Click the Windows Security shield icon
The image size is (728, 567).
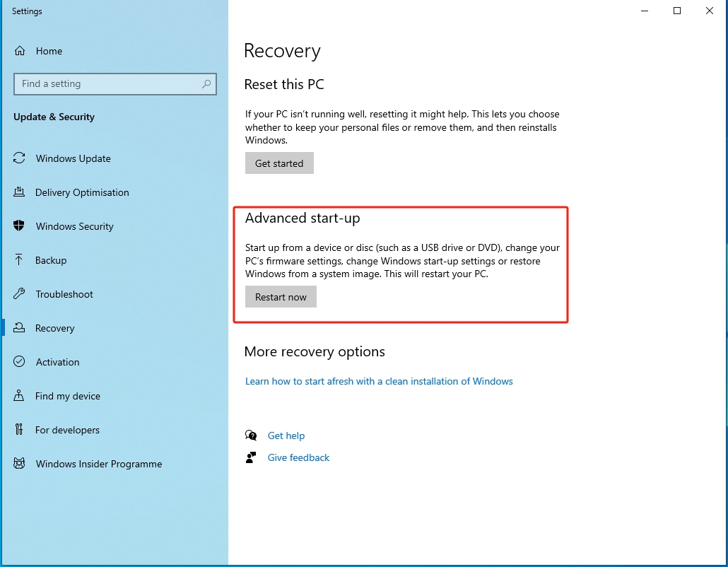19,226
